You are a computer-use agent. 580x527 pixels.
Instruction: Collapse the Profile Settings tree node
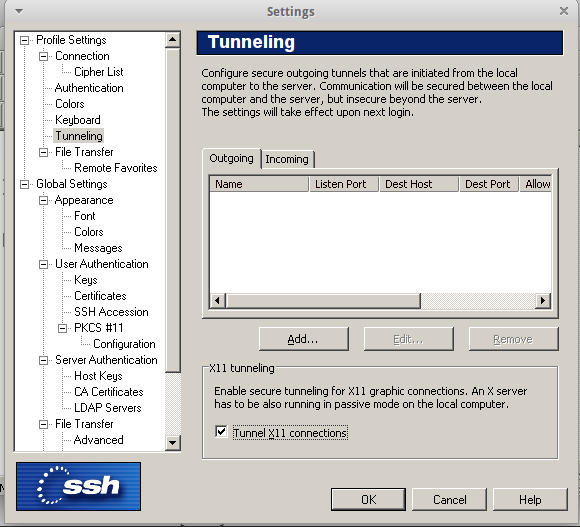point(24,40)
